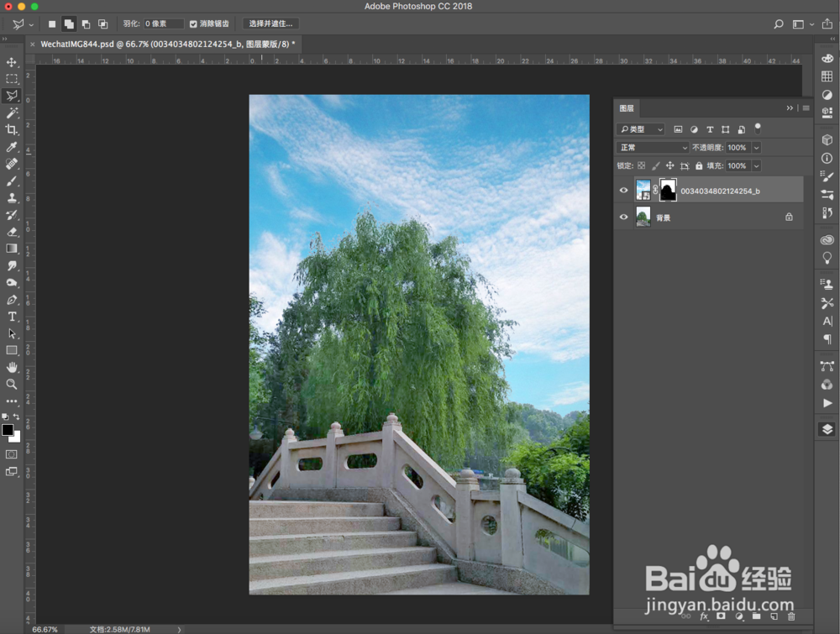
Task: Activate the Horizontal Type tool
Action: [x=12, y=316]
